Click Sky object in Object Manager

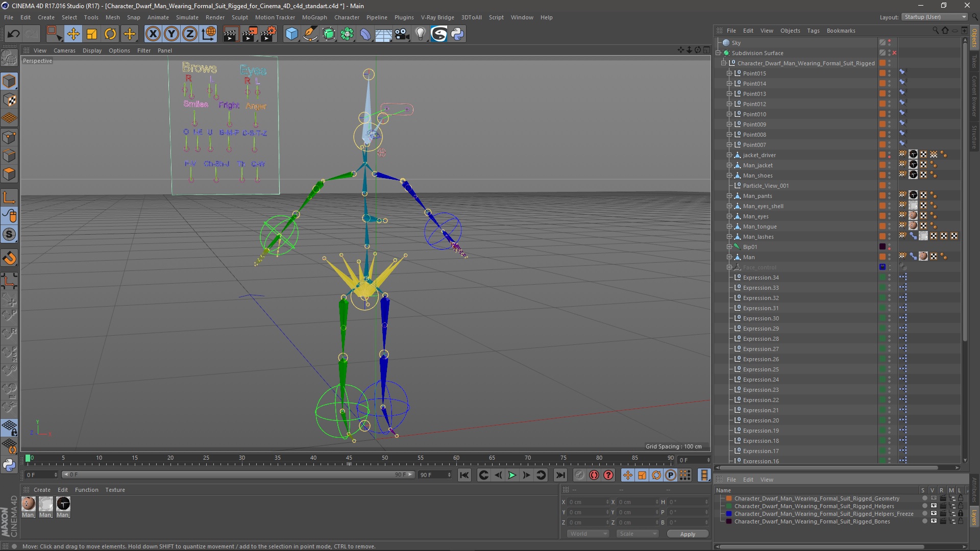[x=736, y=43]
